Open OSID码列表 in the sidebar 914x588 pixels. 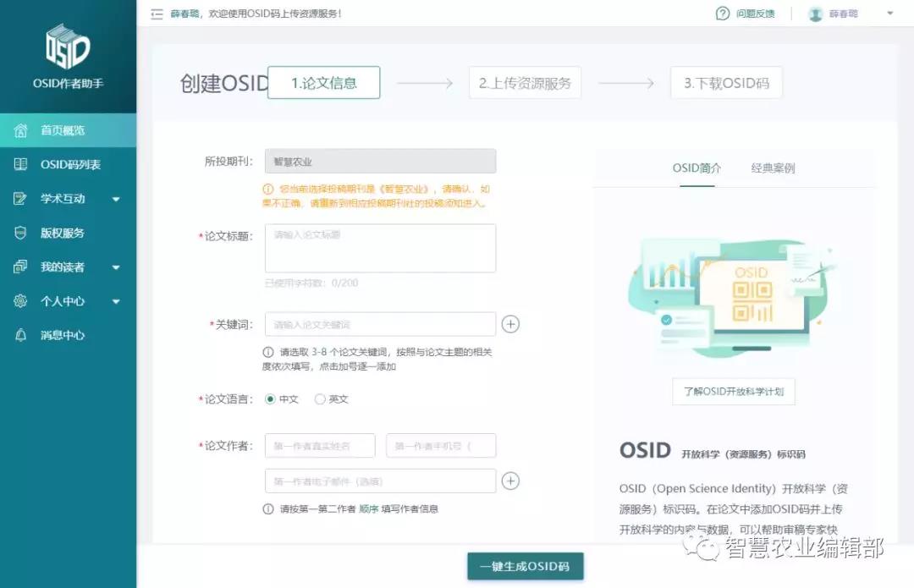click(70, 164)
